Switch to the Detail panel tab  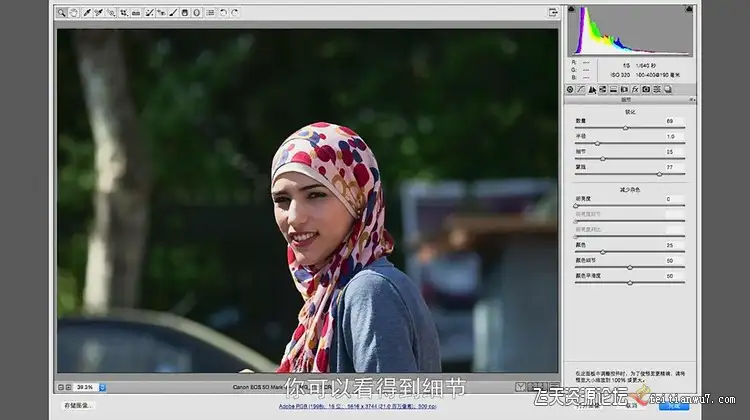pyautogui.click(x=592, y=89)
